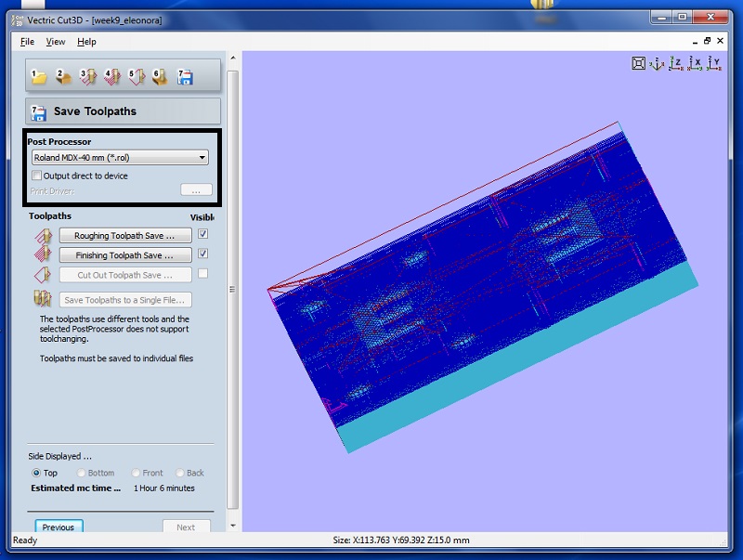Viewport: 743px width, 560px height.
Task: Click the '1 Hour 6 minutes' value
Action: tap(164, 488)
